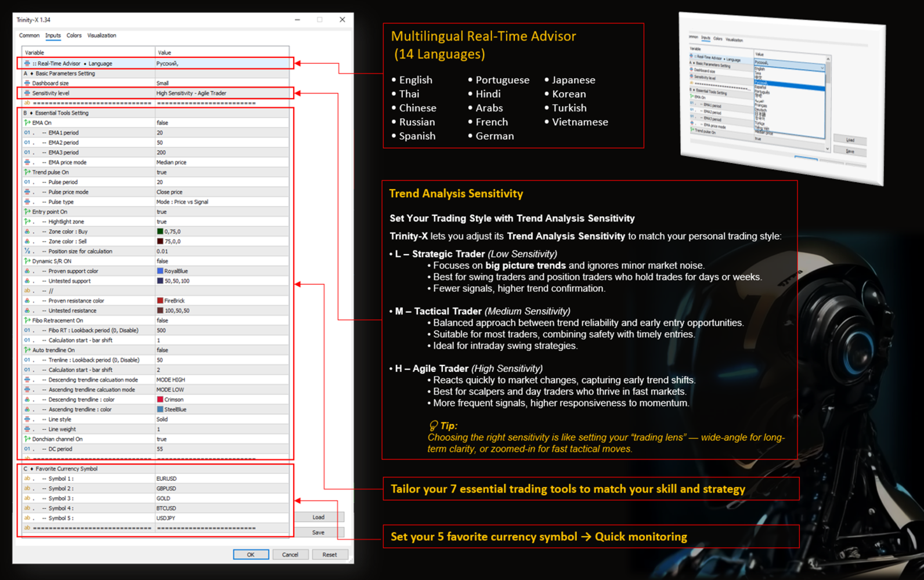This screenshot has height=580, width=924.
Task: Click the Reset button
Action: [x=330, y=554]
